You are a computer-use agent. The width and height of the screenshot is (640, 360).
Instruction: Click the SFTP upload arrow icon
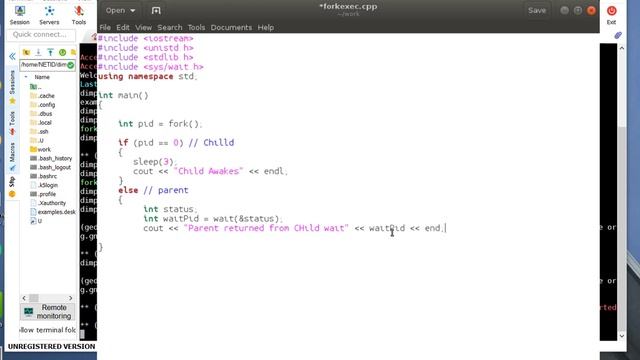click(50, 52)
